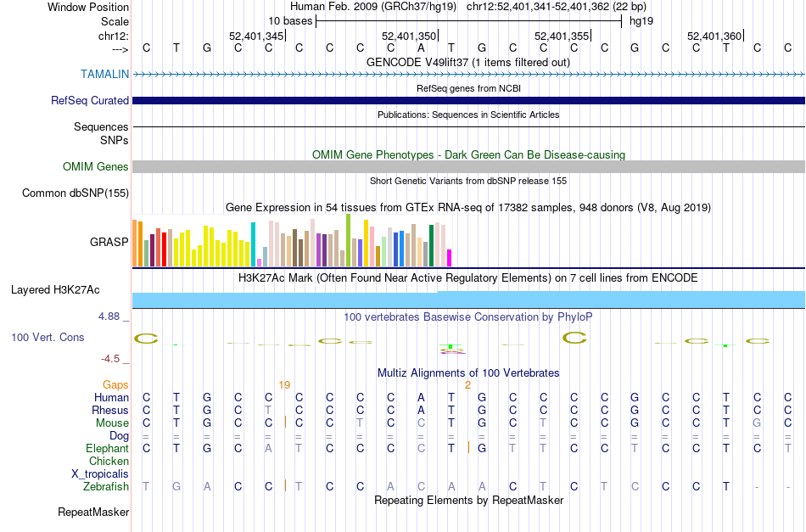Click the GENCODE V49lift37 track title
The height and width of the screenshot is (532, 806).
click(x=468, y=62)
